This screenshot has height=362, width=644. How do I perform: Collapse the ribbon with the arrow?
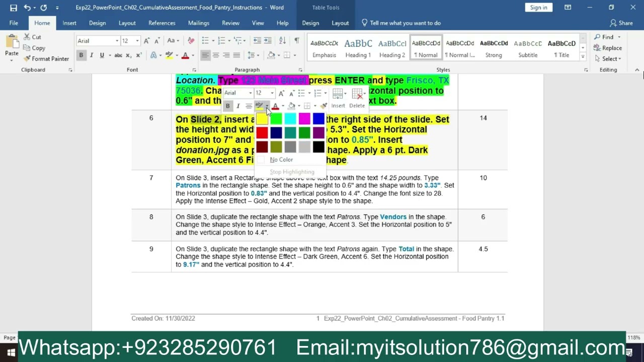637,70
